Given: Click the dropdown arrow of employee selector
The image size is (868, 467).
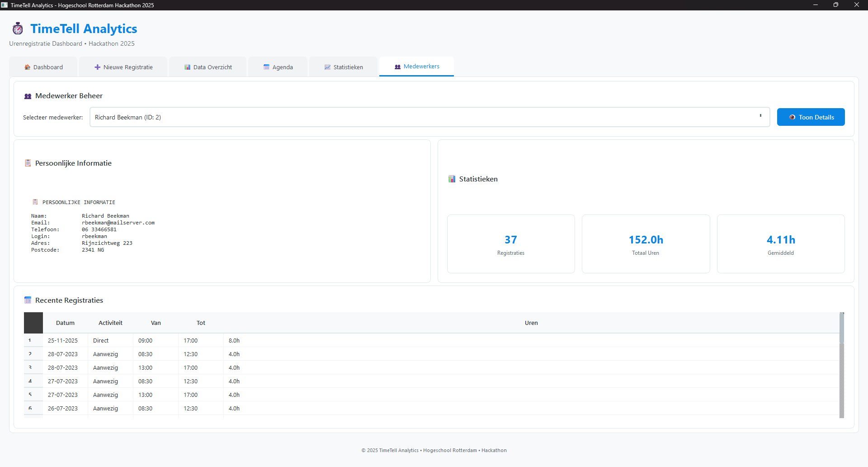Looking at the screenshot, I should point(760,116).
